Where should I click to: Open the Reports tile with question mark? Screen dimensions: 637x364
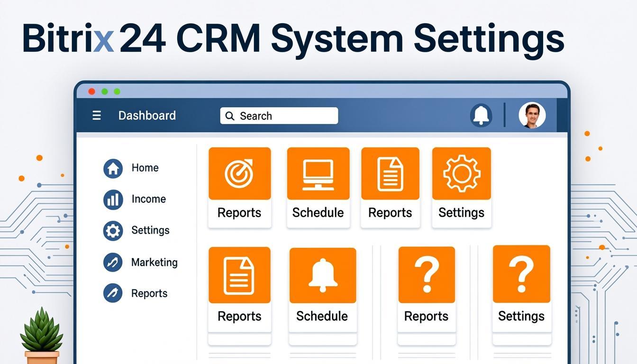[x=427, y=289]
